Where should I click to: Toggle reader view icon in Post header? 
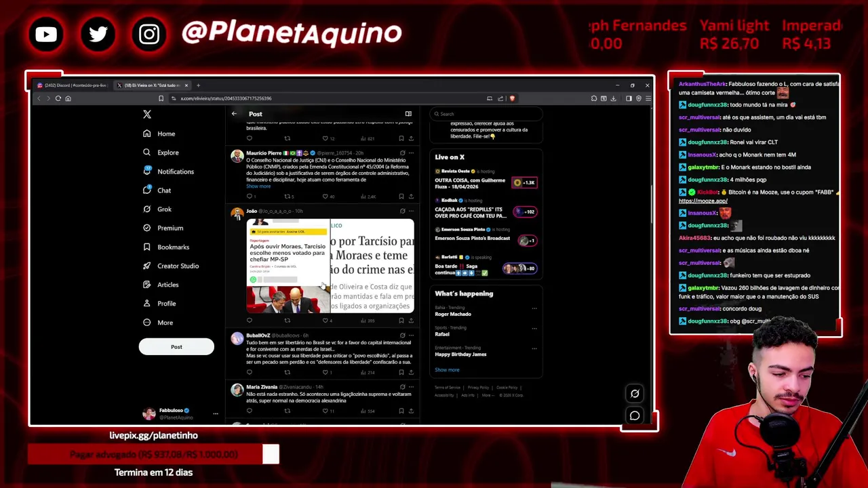[x=408, y=114]
